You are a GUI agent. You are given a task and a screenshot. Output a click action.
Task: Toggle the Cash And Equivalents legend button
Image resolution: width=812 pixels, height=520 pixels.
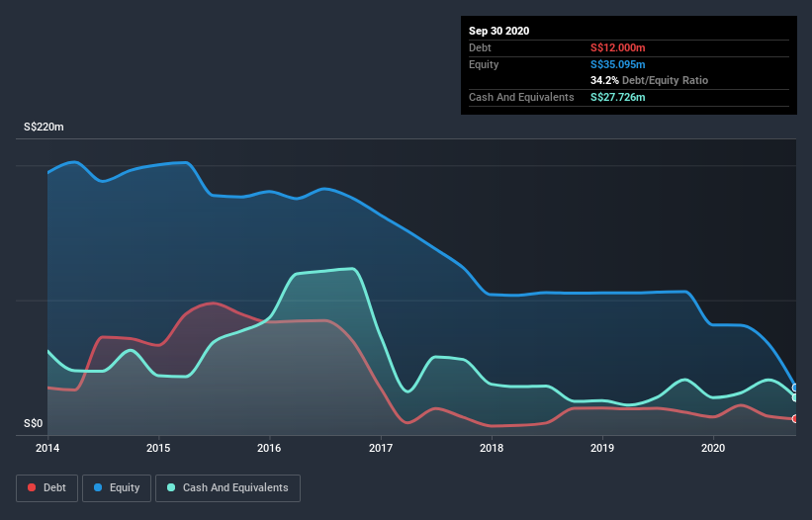[x=227, y=488]
